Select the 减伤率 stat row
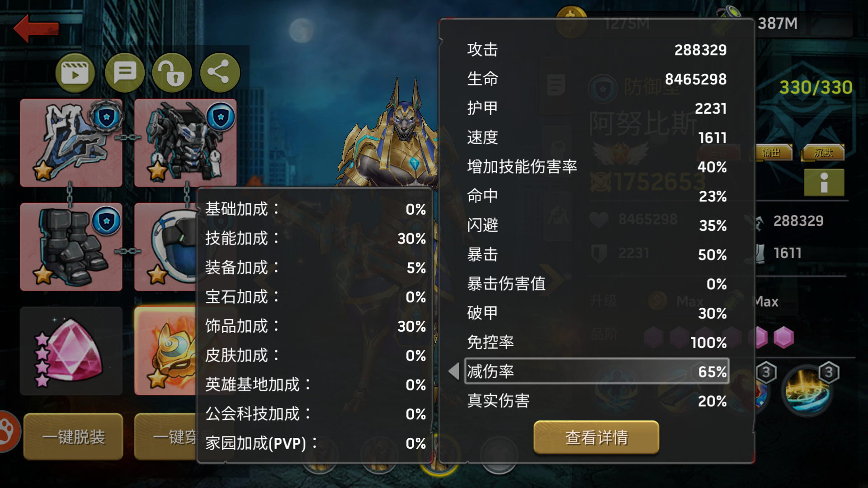Screen dimensions: 868x488 click(597, 371)
